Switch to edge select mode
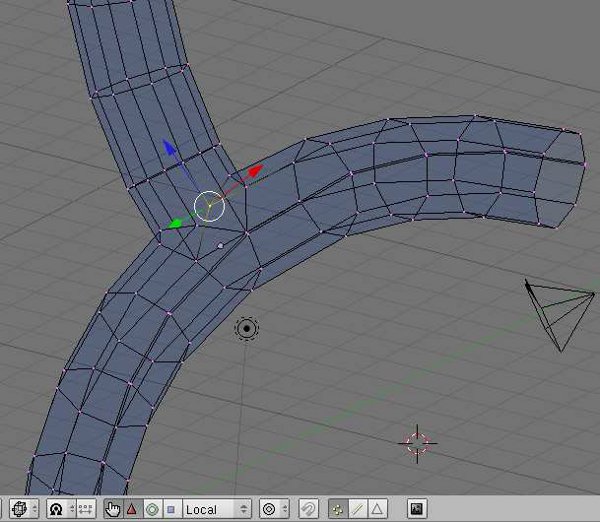Image resolution: width=600 pixels, height=522 pixels. point(358,509)
